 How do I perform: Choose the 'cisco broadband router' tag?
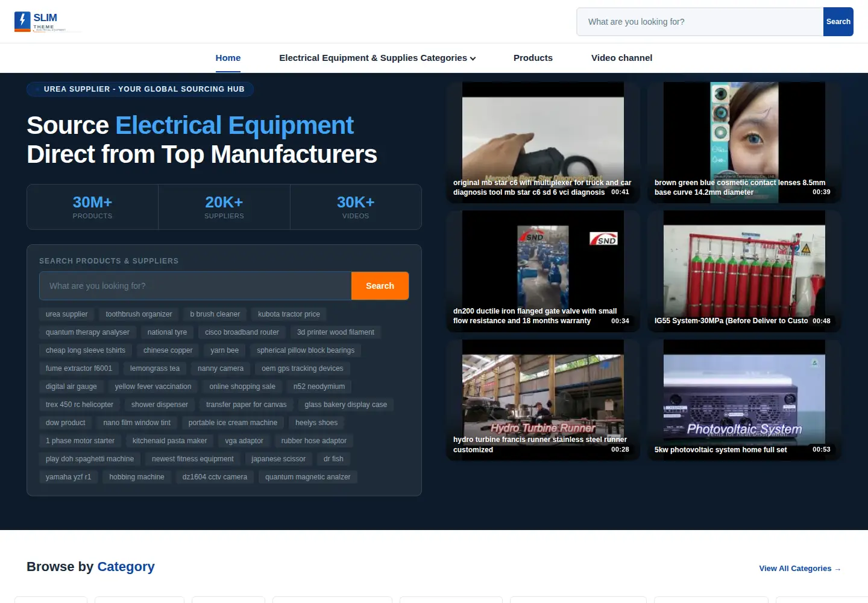242,332
